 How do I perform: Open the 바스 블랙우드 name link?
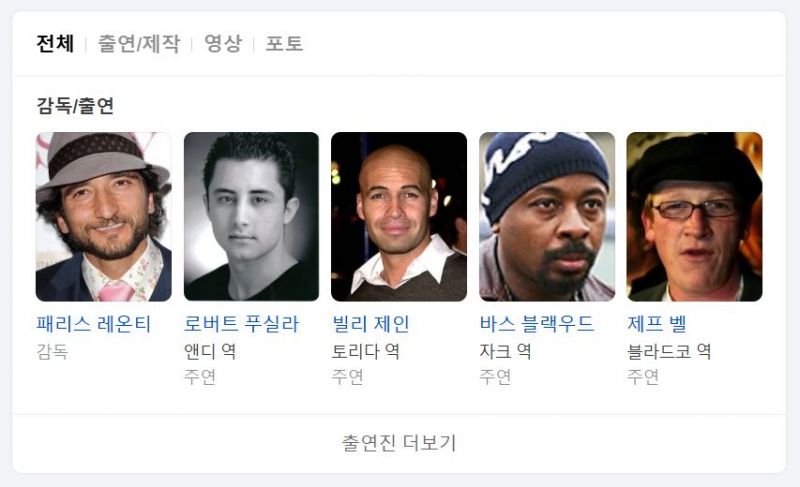[x=537, y=324]
